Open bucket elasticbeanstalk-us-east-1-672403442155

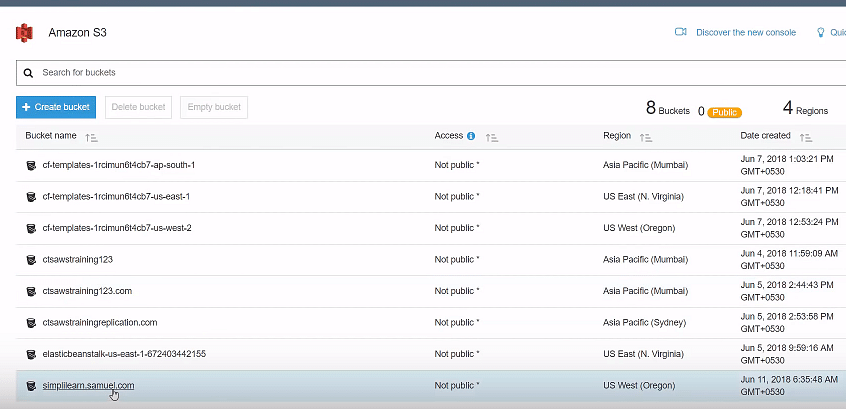point(124,354)
